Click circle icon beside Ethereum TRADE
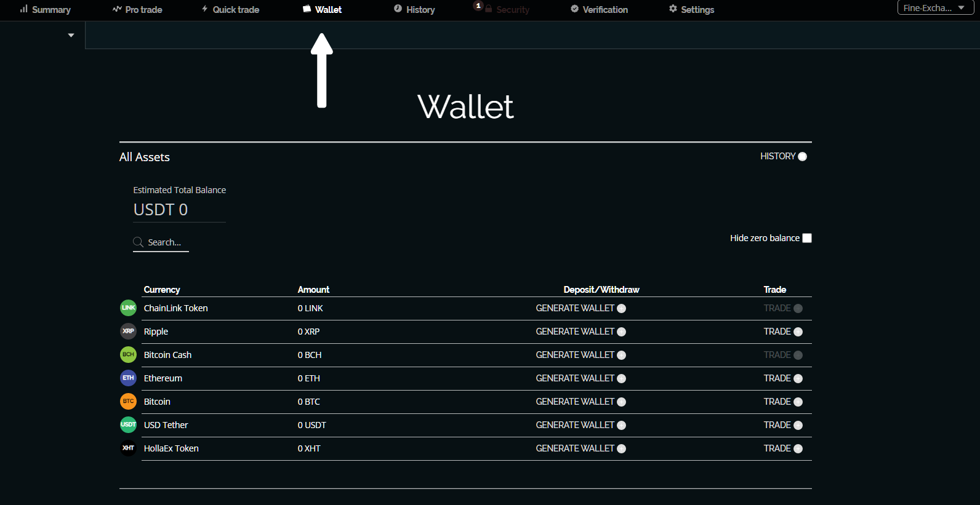980x505 pixels. pyautogui.click(x=798, y=378)
